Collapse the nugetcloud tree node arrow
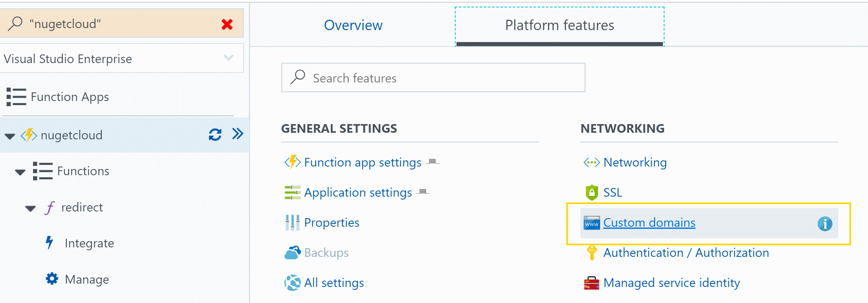Screen dimensions: 868x303 [x=10, y=136]
